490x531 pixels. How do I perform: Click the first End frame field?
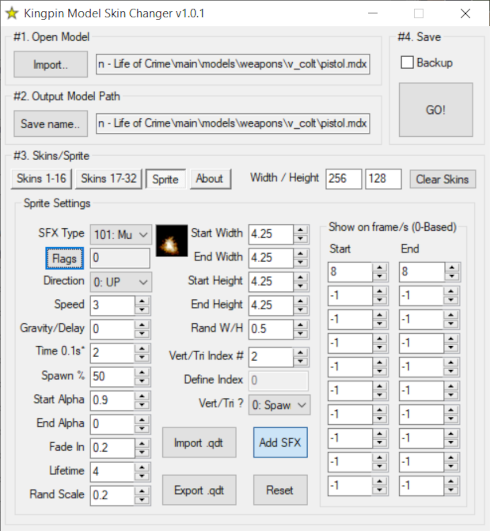pyautogui.click(x=422, y=272)
